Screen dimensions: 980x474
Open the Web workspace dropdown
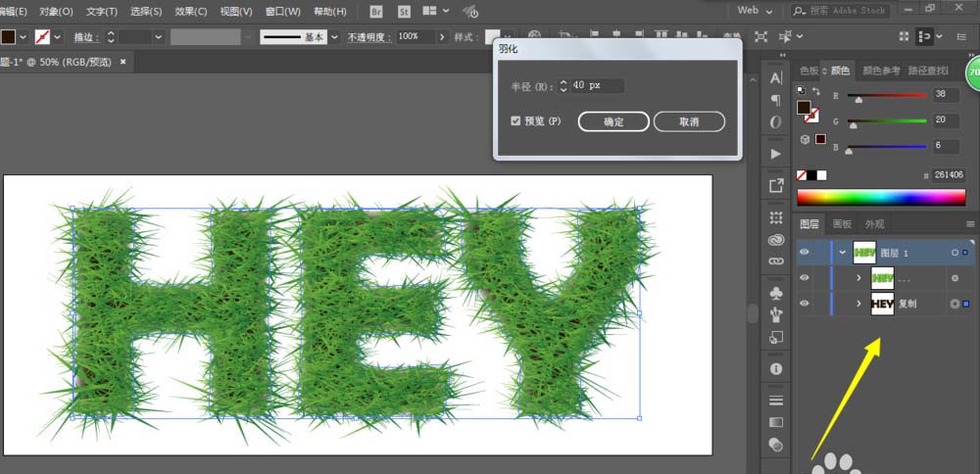coord(755,11)
